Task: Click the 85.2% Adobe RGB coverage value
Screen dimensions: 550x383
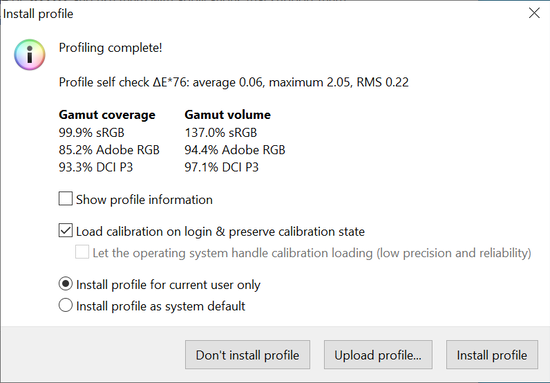Action: [109, 150]
